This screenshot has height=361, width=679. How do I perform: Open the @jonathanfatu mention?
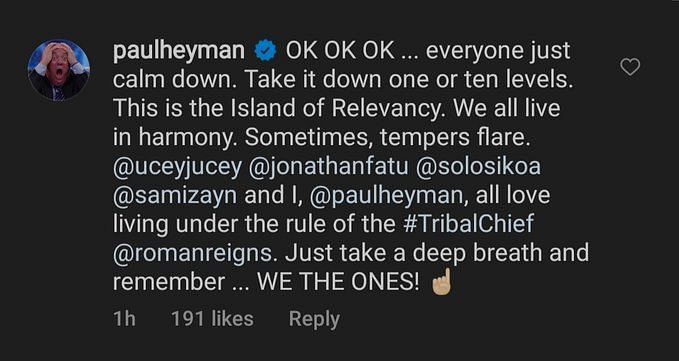coord(328,168)
